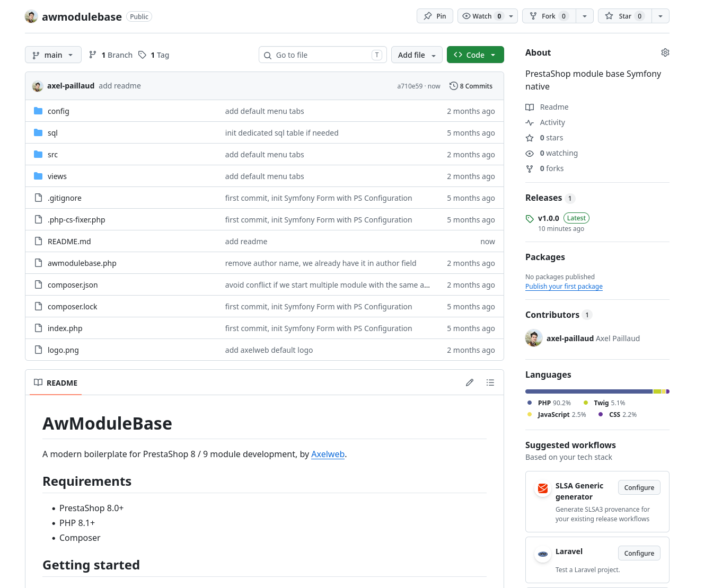
Task: Open Publish your first package link
Action: 564,287
